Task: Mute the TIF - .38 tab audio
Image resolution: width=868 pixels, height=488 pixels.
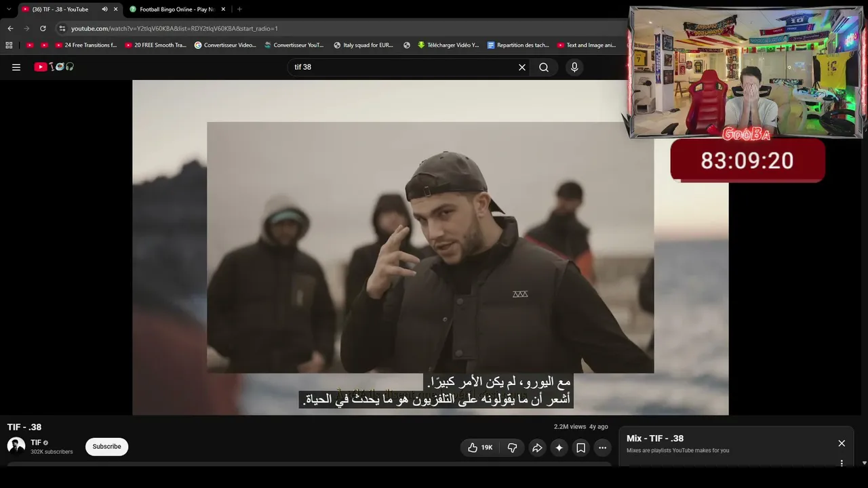Action: (104, 9)
